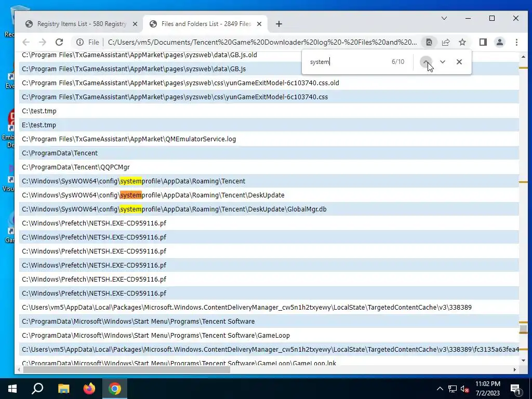Open the notification center icon
Screen dimensions: 532x399
pos(515,389)
